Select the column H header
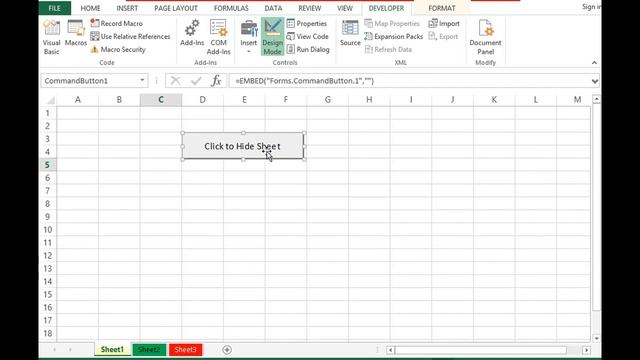This screenshot has height=360, width=640. point(369,100)
